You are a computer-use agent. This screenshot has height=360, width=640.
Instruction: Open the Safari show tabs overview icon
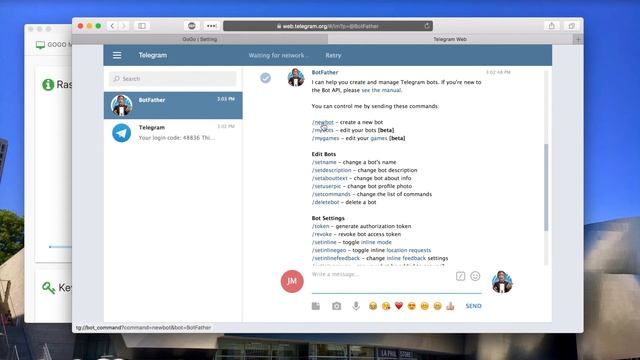click(x=571, y=26)
